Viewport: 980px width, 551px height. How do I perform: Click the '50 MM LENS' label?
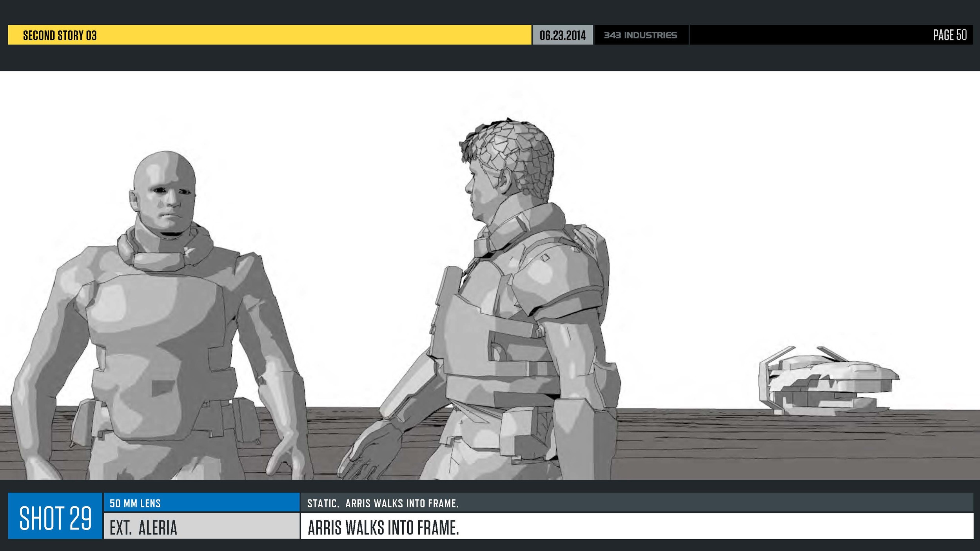[x=135, y=503]
